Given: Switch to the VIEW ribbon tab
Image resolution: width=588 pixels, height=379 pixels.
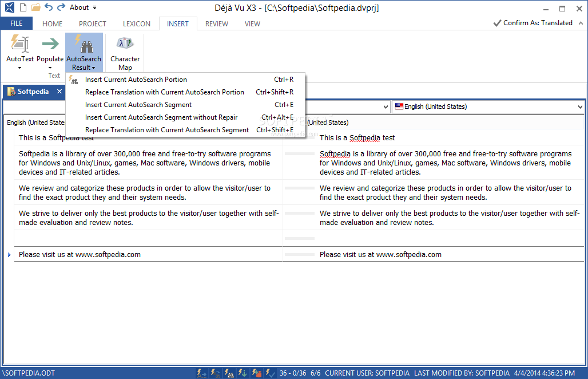Looking at the screenshot, I should [252, 24].
